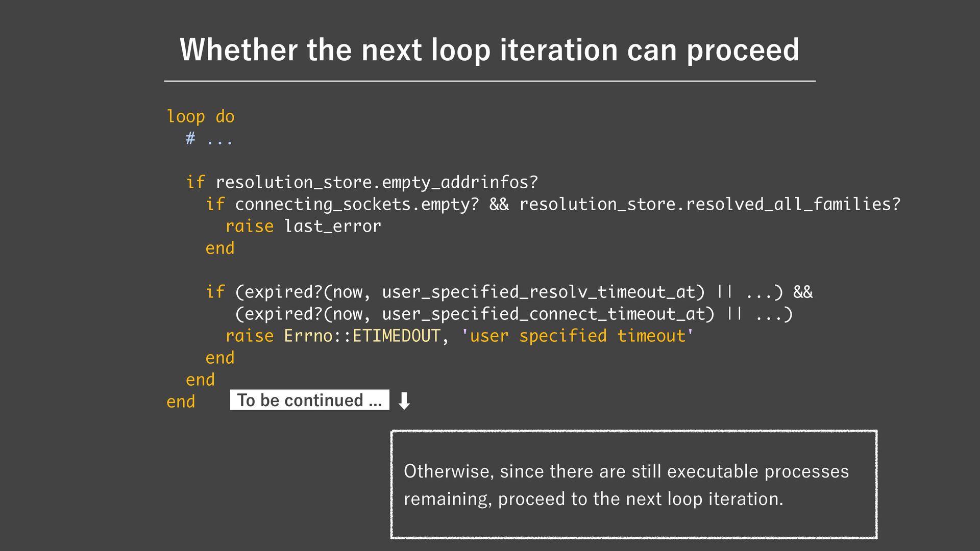980x551 pixels.
Task: Click resolution_store.empty_addrinfos? in the code
Action: (376, 182)
